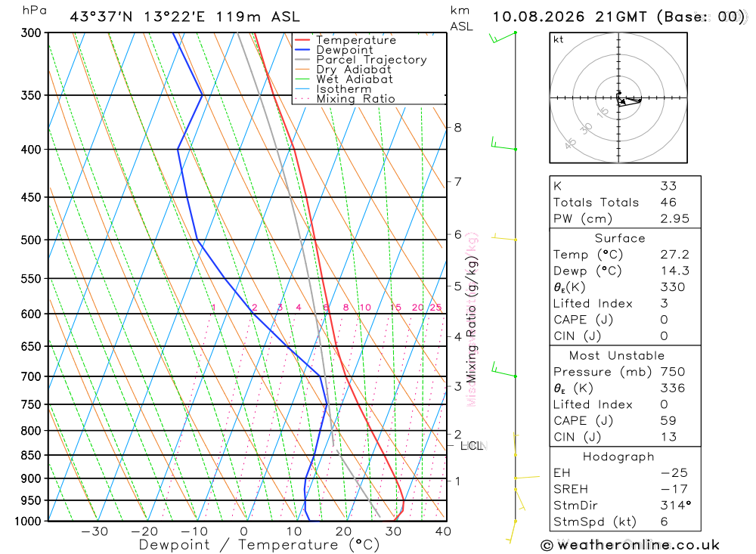Click the PW (cm) value 2.95
The width and height of the screenshot is (756, 554).
click(x=675, y=219)
